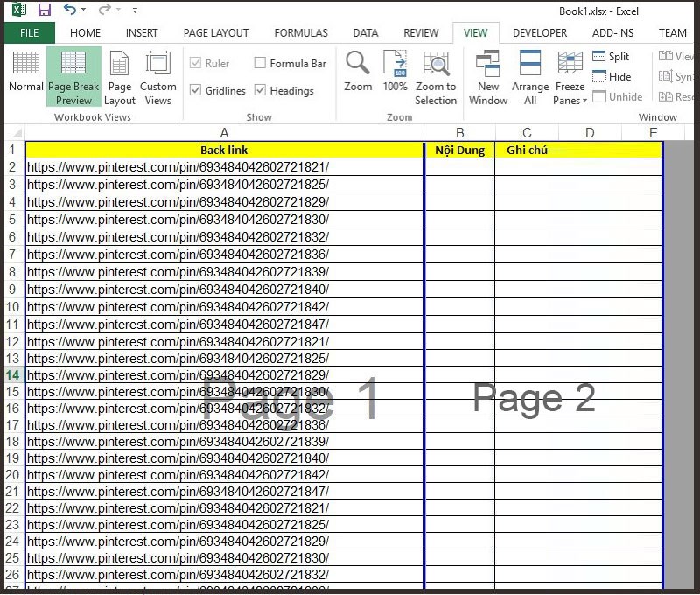Click the 'Back link' header cell
Viewport: 700px width, 595px height.
224,150
